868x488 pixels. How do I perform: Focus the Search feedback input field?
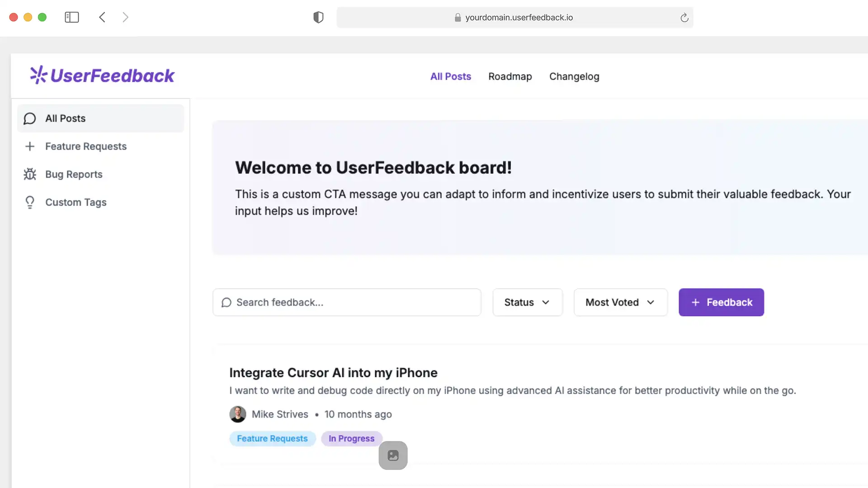point(347,302)
